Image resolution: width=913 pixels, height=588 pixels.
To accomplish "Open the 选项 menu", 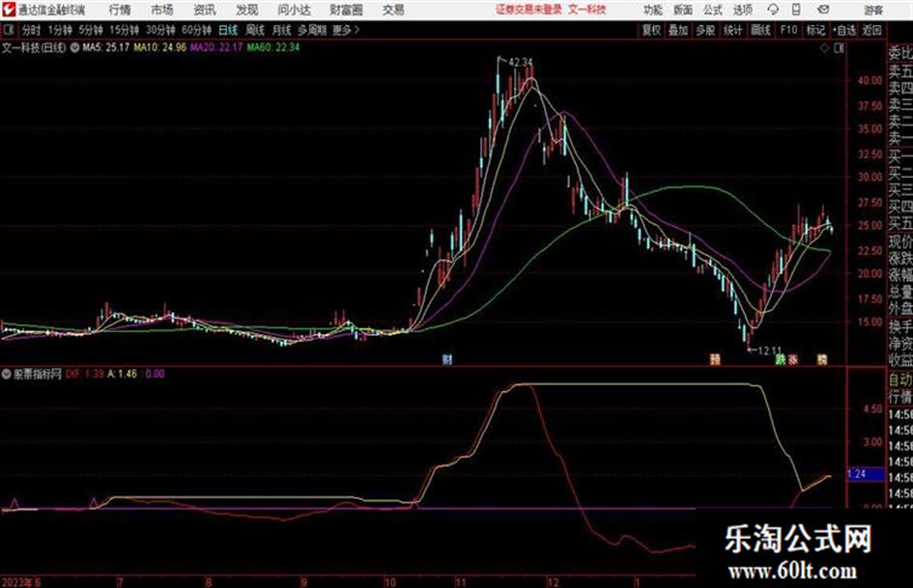I will pyautogui.click(x=743, y=10).
